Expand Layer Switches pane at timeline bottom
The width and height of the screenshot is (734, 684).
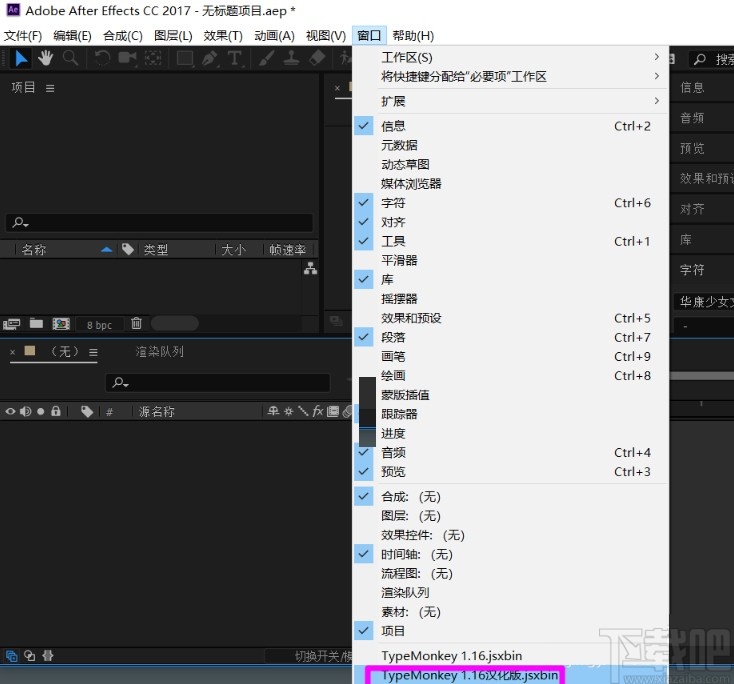coord(11,656)
